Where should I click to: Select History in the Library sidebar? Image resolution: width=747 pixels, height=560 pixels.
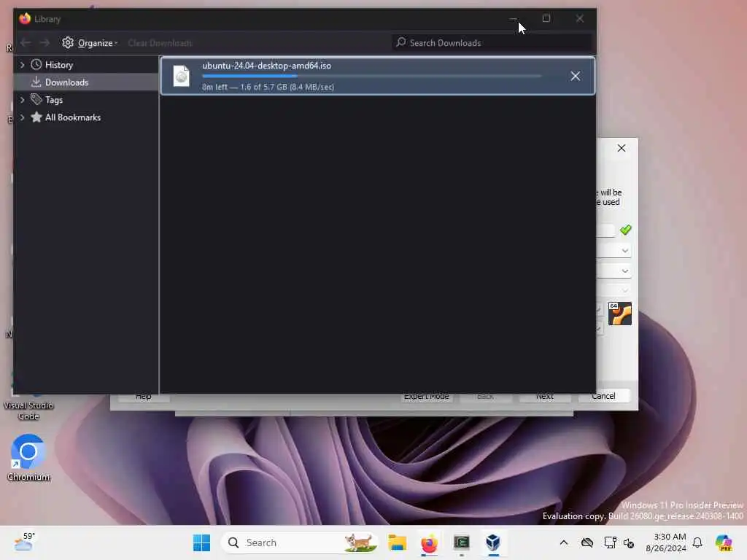(58, 65)
